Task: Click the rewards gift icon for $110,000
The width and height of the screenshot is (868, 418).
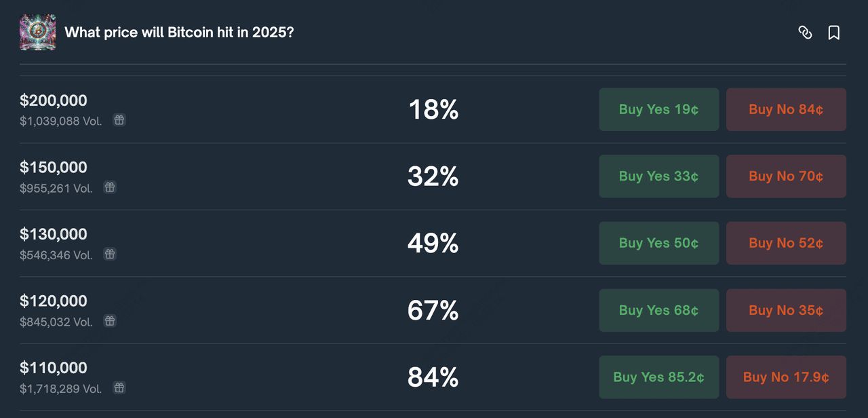Action: coord(119,387)
